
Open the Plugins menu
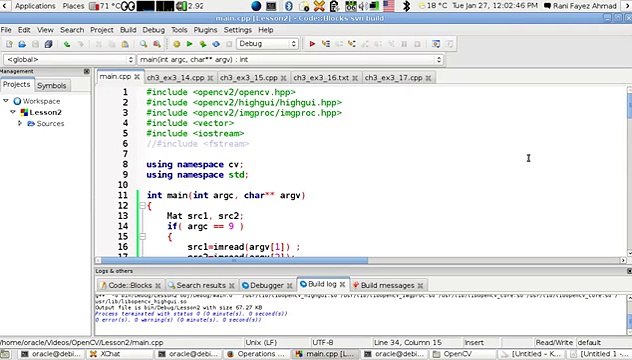(x=206, y=30)
